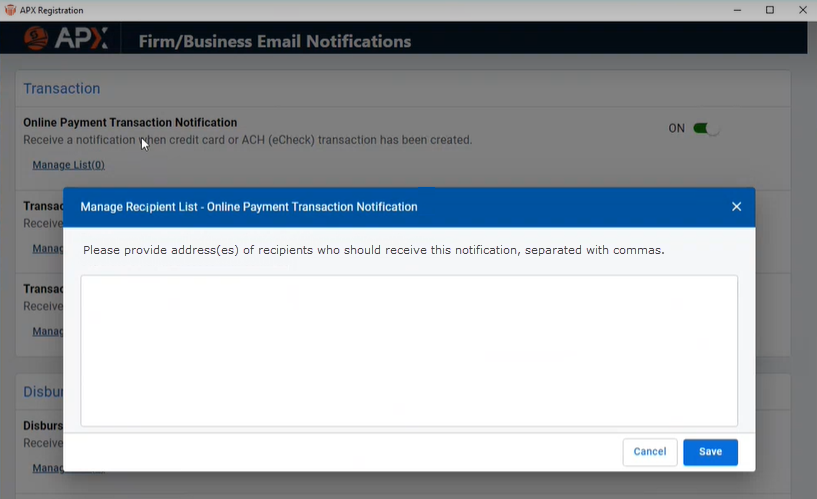
Task: Close the APX Registration window
Action: pyautogui.click(x=802, y=10)
